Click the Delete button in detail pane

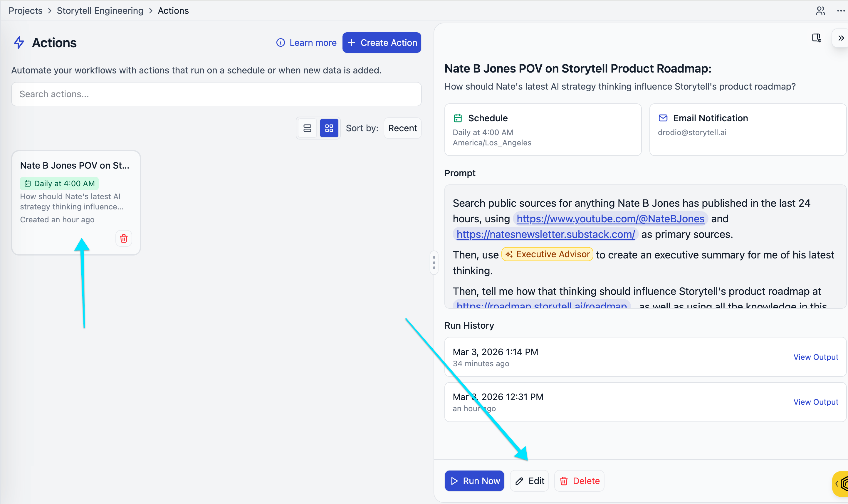point(579,481)
